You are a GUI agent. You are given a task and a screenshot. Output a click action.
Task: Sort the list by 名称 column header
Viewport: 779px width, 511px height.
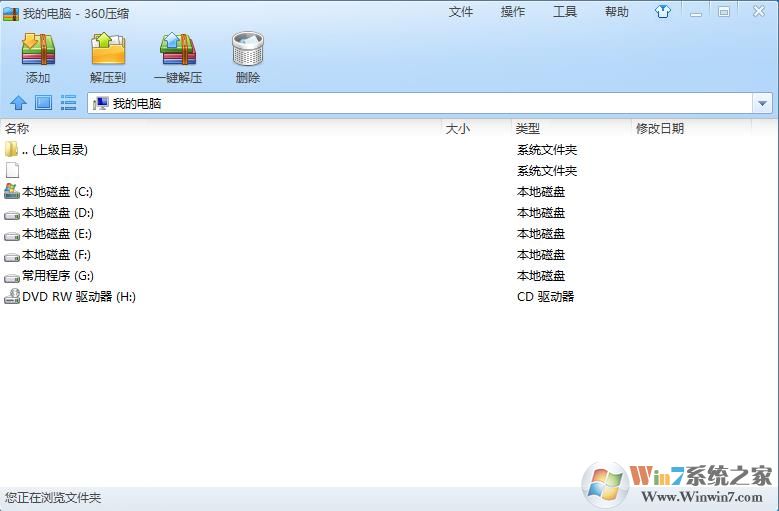(18, 128)
